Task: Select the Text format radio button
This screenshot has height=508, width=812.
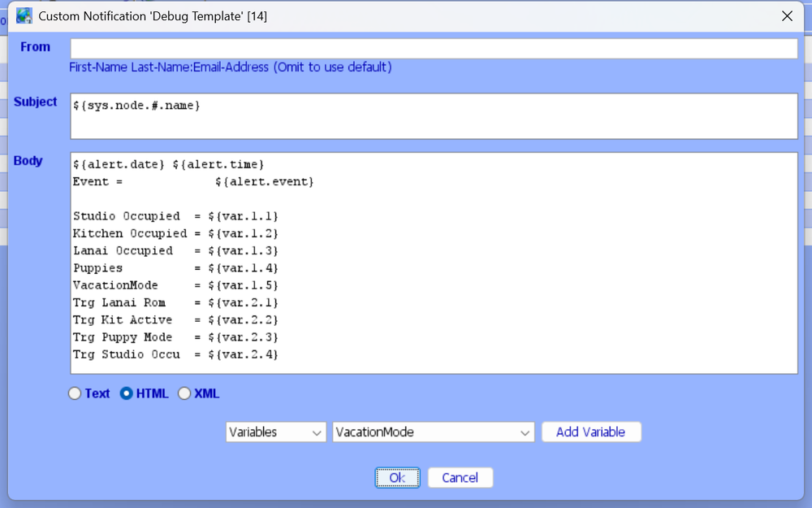Action: click(x=75, y=393)
